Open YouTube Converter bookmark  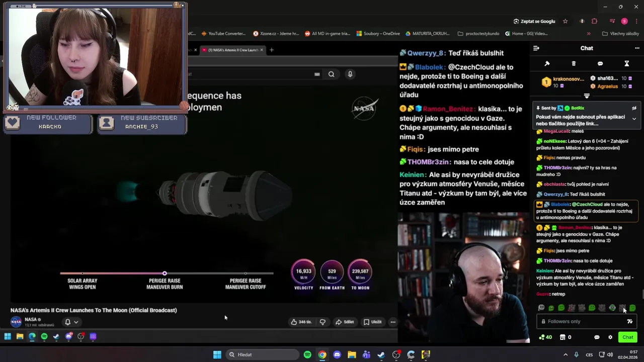[223, 34]
